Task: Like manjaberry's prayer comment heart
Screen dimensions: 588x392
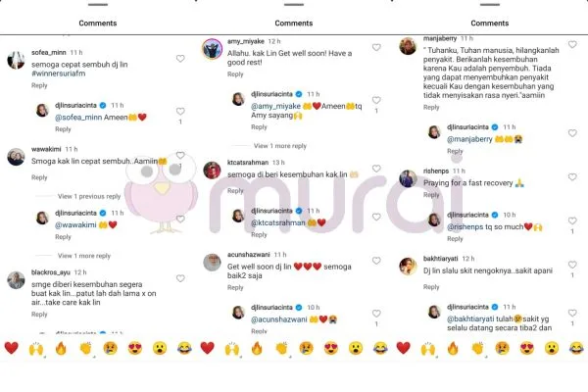Action: [572, 44]
